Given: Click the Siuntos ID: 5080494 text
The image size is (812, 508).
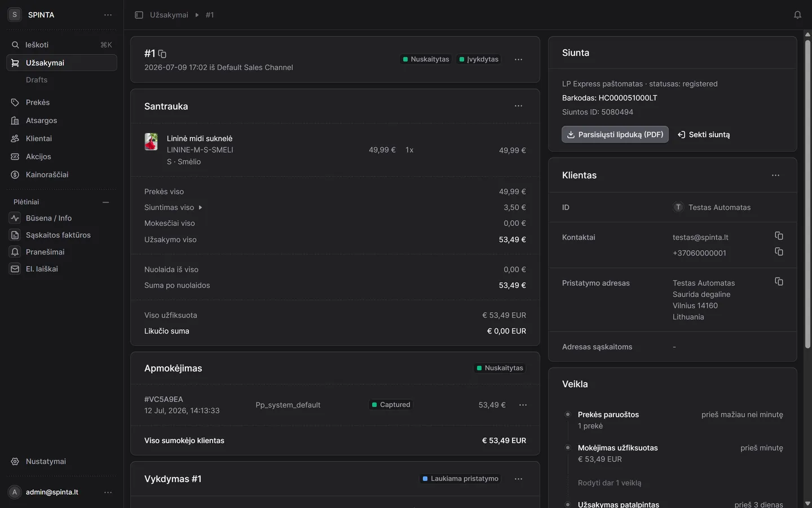Looking at the screenshot, I should [598, 112].
